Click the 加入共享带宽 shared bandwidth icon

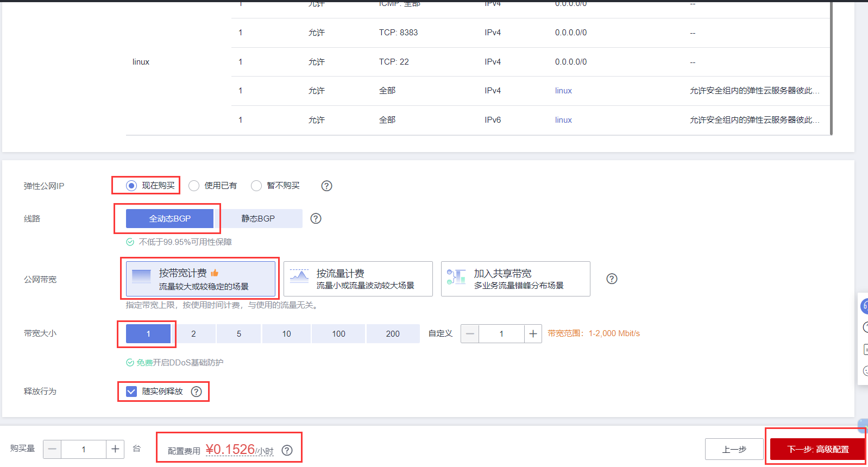pos(456,277)
